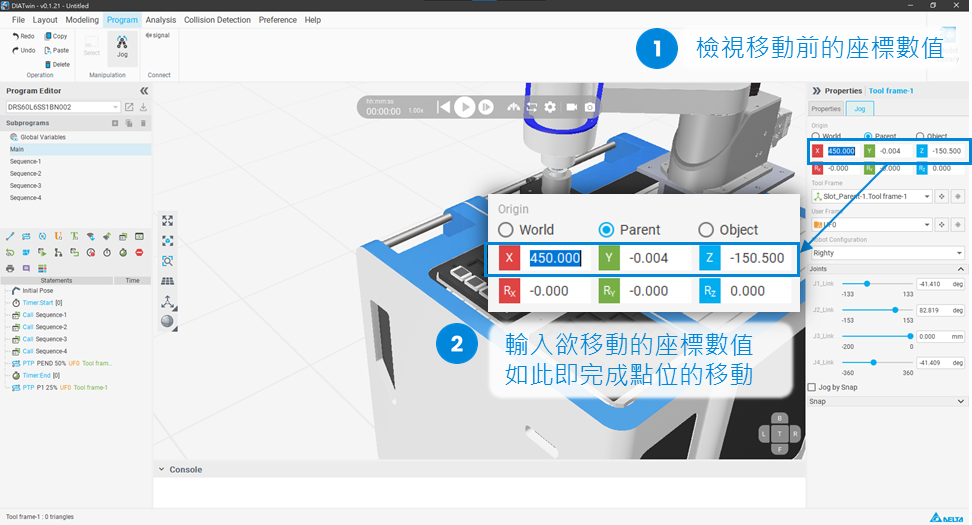Image resolution: width=972 pixels, height=525 pixels.
Task: Switch to the Properties tab
Action: click(826, 108)
